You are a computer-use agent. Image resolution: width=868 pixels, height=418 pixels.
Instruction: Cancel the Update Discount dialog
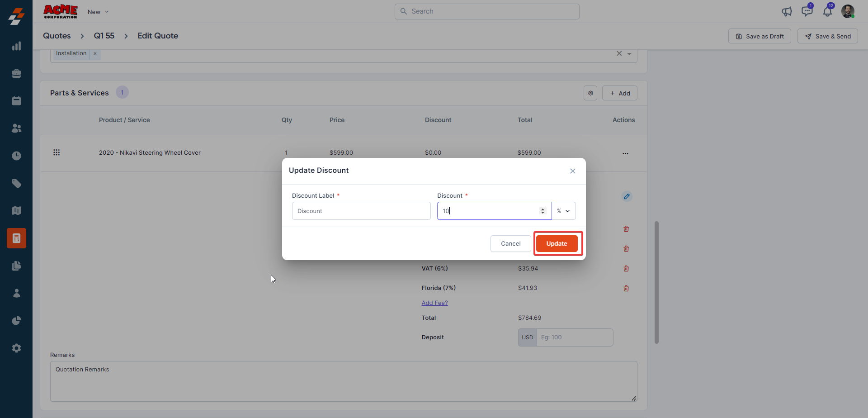(510, 243)
